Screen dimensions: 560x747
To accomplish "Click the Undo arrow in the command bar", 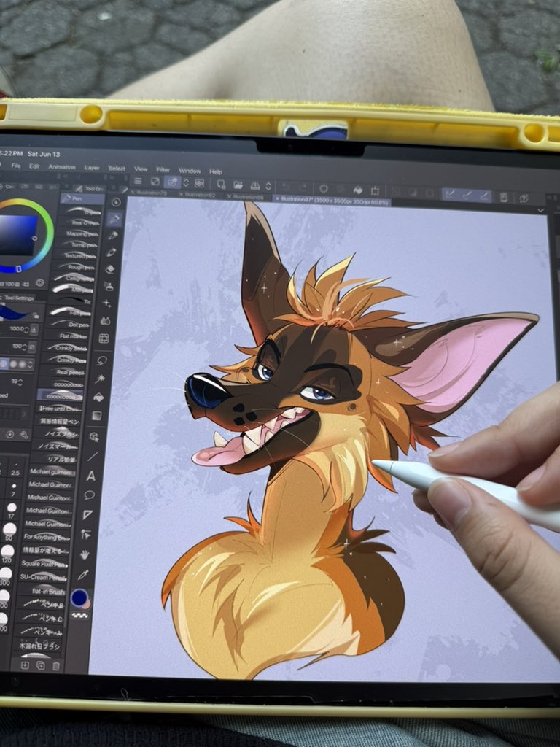I will 285,187.
